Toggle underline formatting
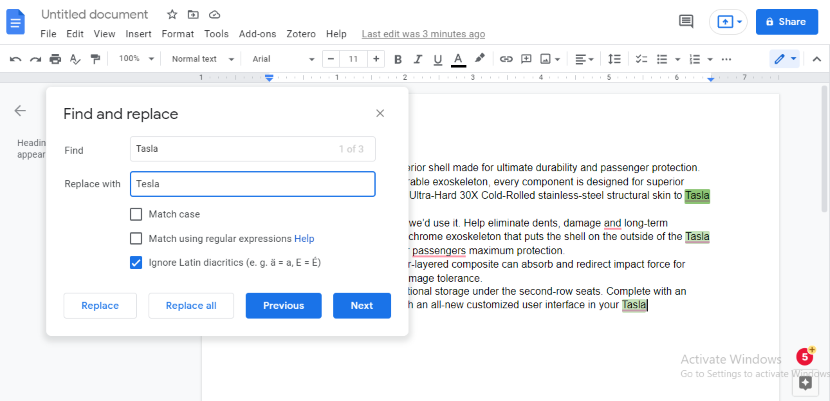Image resolution: width=830 pixels, height=401 pixels. pos(437,59)
